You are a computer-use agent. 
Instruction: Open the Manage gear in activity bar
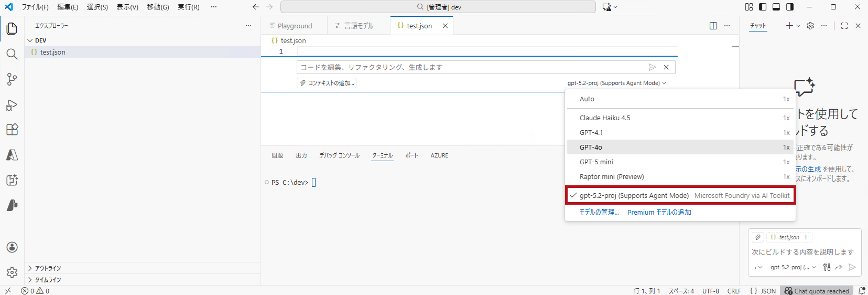(x=12, y=272)
